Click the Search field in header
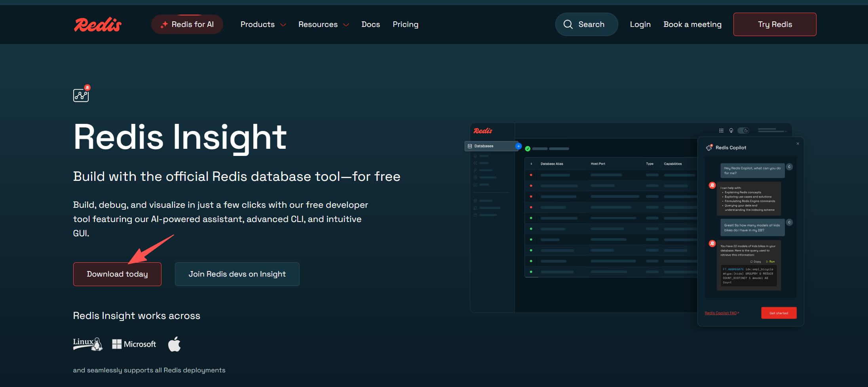Image resolution: width=868 pixels, height=387 pixels. click(587, 25)
